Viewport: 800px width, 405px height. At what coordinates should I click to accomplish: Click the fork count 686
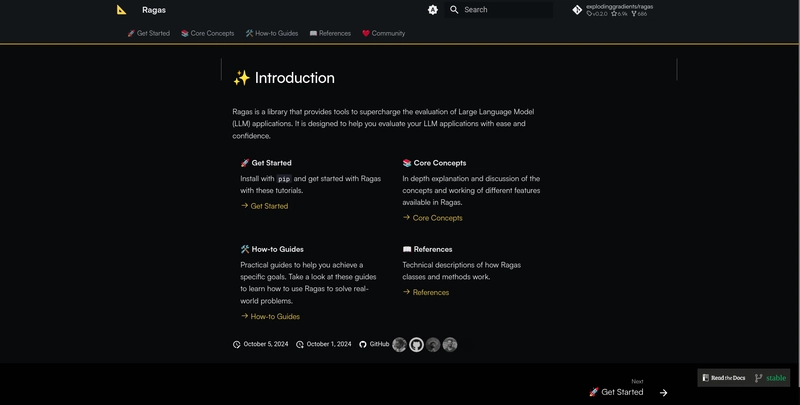(x=639, y=14)
